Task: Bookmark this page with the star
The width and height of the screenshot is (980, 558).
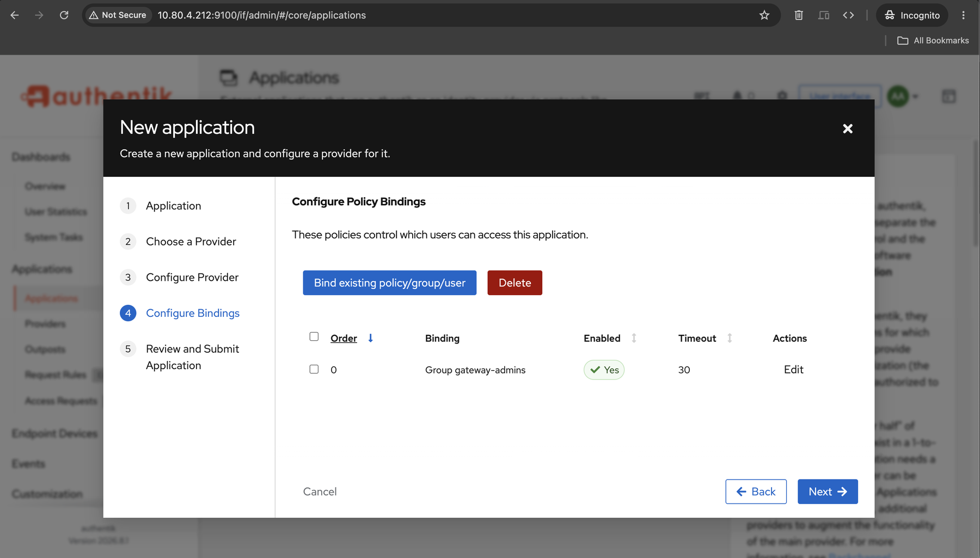Action: [x=764, y=15]
